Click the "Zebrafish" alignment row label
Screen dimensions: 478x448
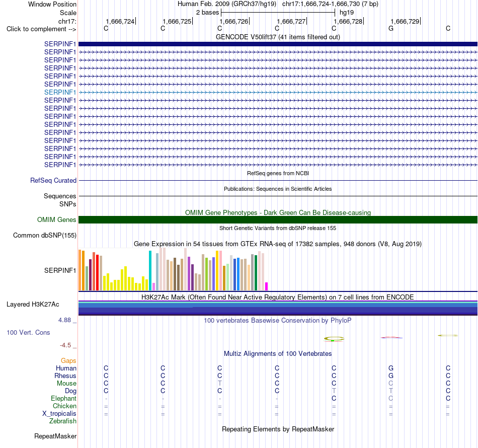(63, 421)
